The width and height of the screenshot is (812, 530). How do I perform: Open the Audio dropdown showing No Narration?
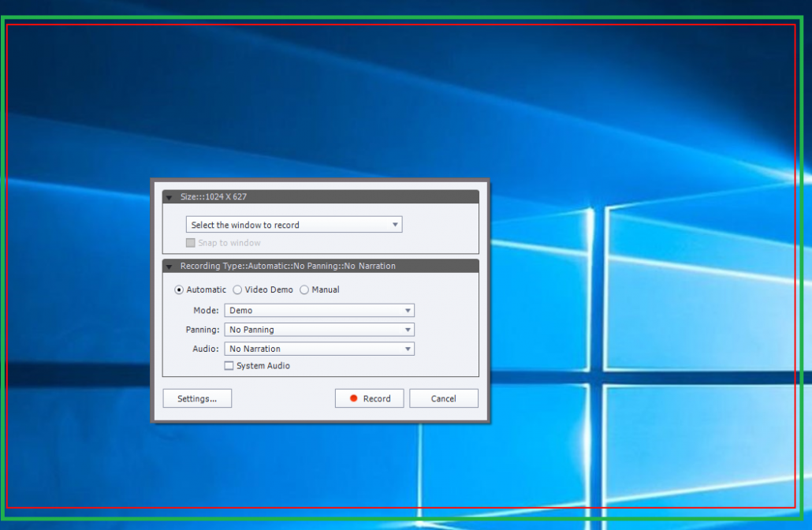(318, 349)
